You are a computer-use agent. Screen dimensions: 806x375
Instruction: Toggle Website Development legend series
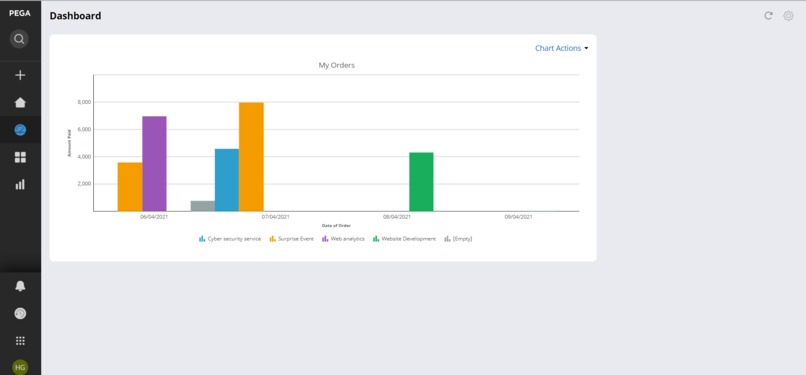(405, 239)
